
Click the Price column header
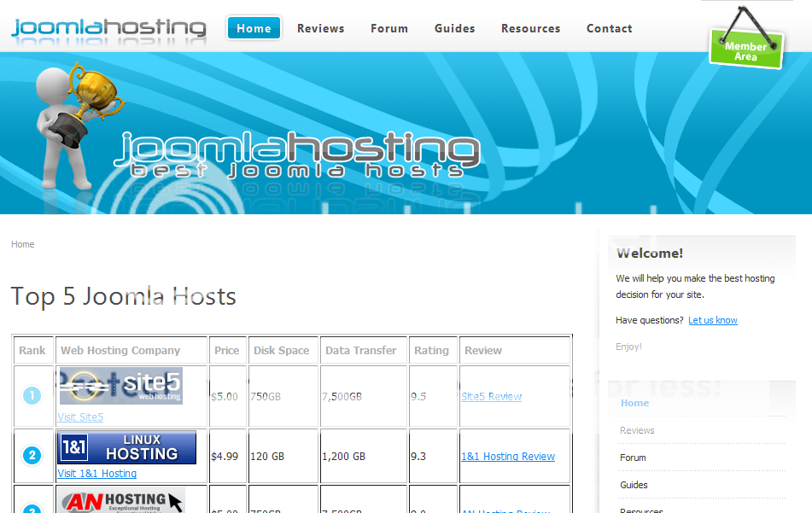coord(227,351)
